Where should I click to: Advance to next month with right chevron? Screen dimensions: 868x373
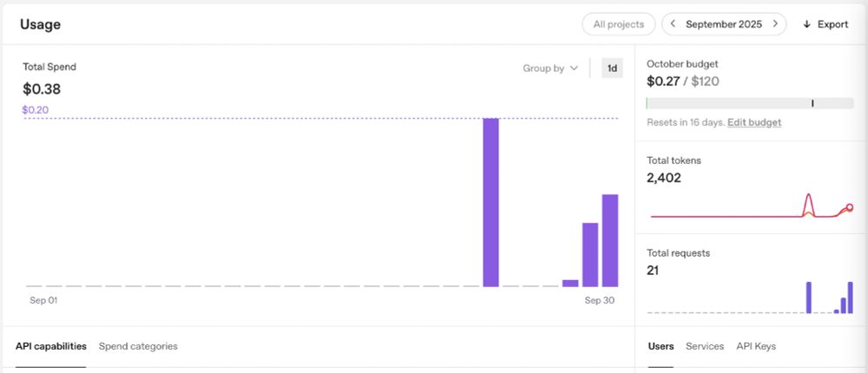775,23
